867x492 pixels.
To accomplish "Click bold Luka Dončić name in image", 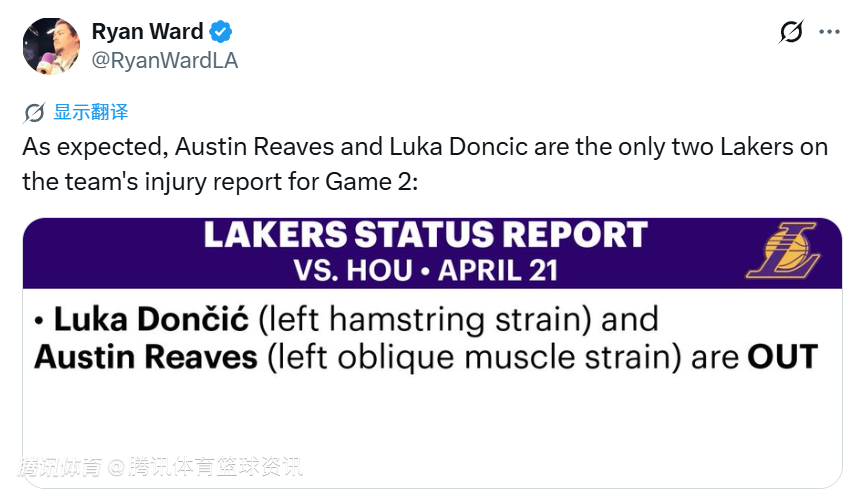I will click(150, 320).
